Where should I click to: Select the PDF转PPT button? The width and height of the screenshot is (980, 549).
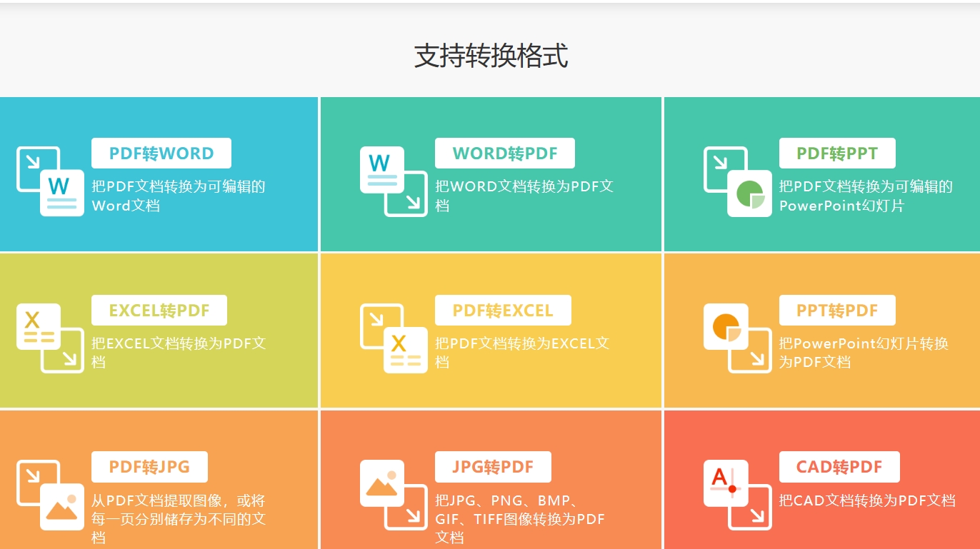[x=838, y=153]
